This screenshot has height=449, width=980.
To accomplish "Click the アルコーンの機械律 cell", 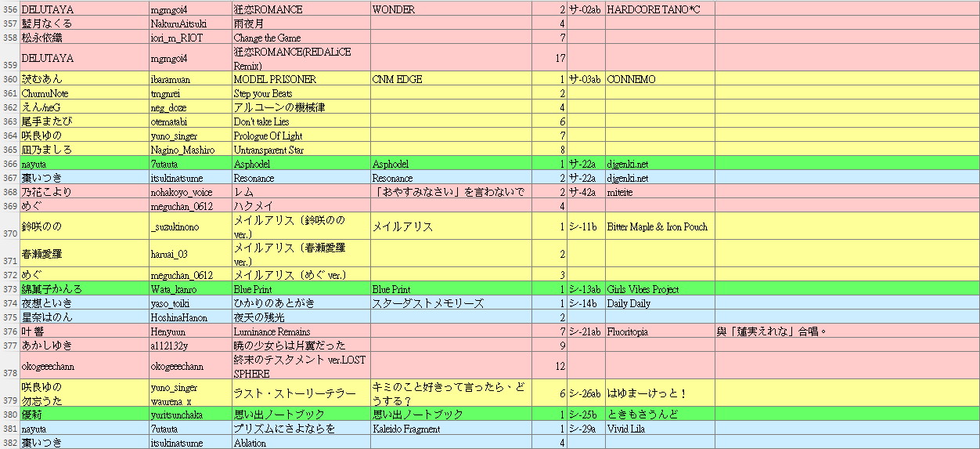I will pos(301,107).
